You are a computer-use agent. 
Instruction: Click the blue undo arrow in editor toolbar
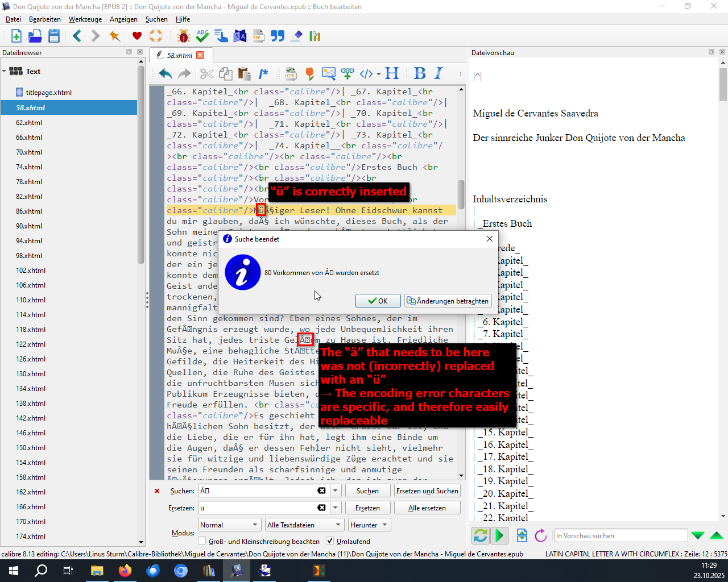166,74
